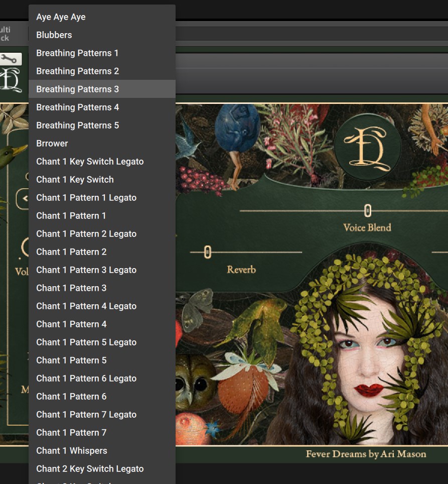This screenshot has width=448, height=484.
Task: Pick the highlighted Breathing Patterns 3 entry
Action: 77,89
